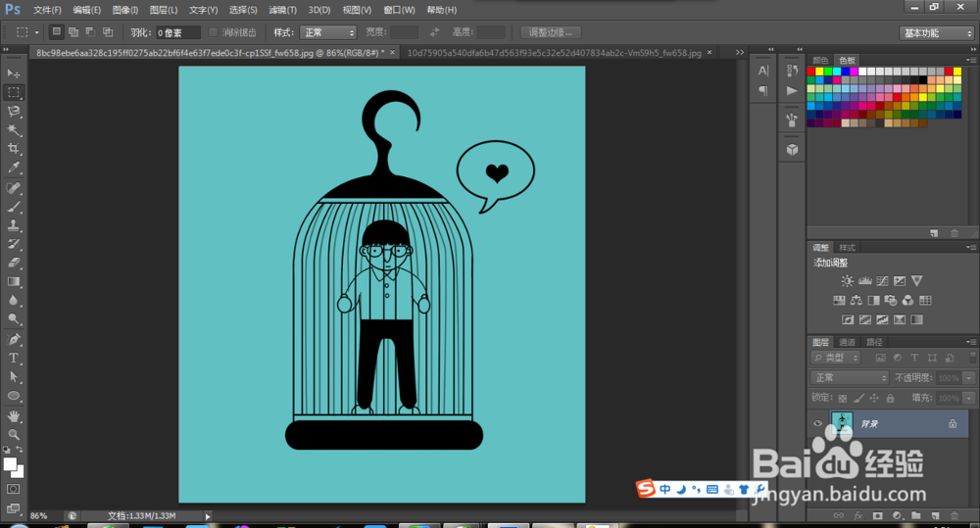Select the Clone Stamp tool
The height and width of the screenshot is (528, 980).
(x=13, y=225)
